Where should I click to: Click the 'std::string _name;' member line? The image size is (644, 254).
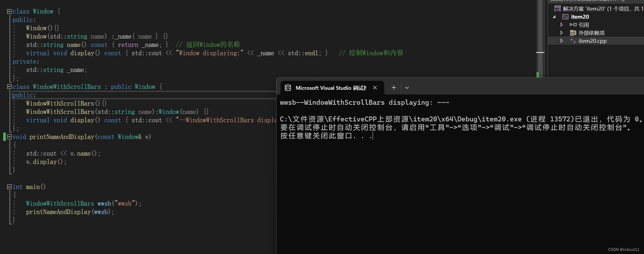(56, 70)
